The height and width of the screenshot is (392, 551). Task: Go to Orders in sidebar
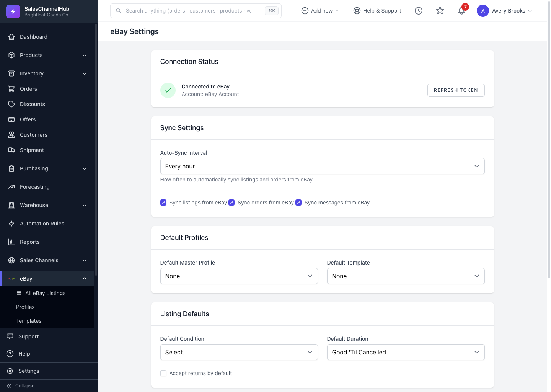pyautogui.click(x=47, y=89)
